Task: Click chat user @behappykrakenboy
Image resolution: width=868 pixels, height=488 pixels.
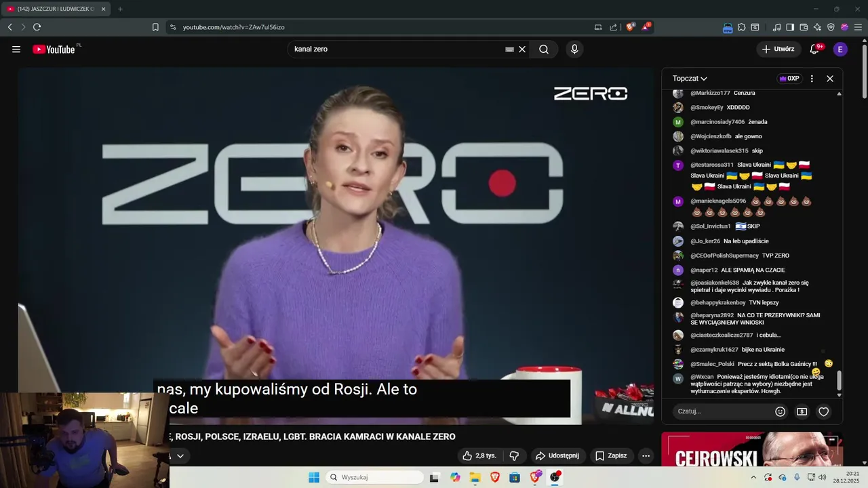Action: [717, 303]
